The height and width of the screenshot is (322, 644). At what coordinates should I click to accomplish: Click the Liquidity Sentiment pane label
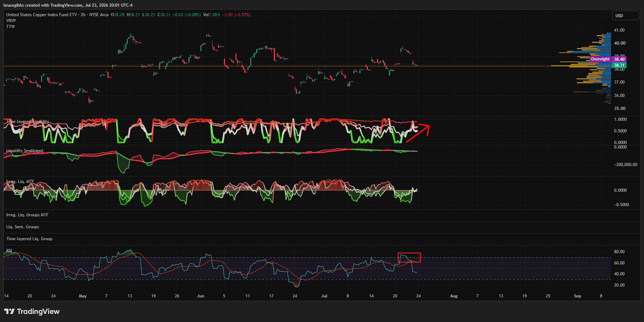pos(25,151)
